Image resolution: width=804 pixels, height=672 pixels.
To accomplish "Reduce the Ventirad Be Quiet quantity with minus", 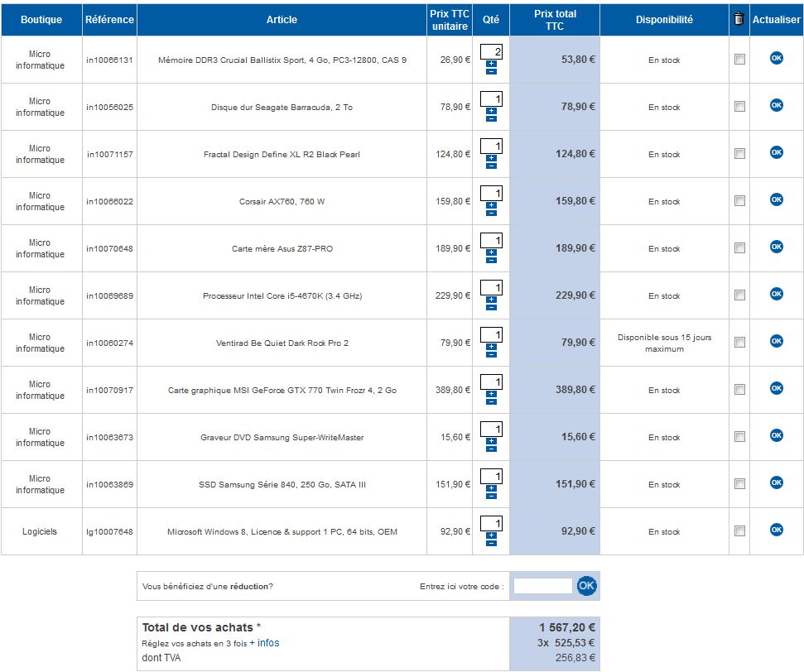I will 491,354.
